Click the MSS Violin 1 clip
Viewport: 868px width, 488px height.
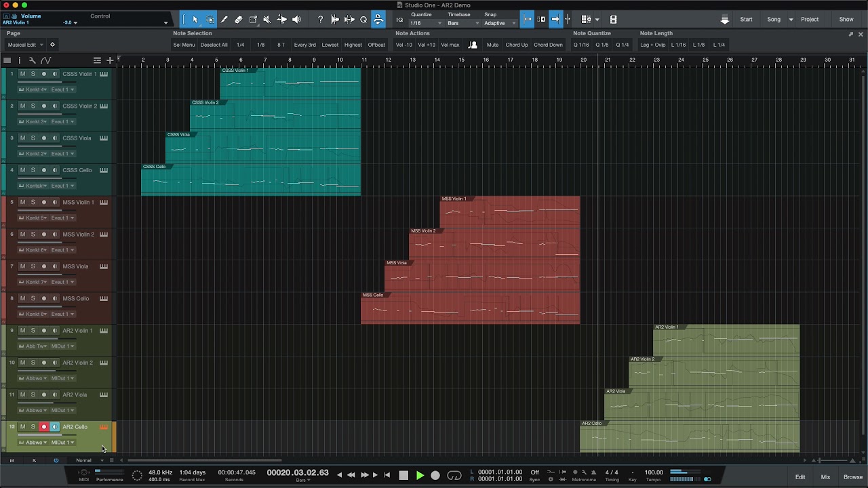pyautogui.click(x=510, y=211)
